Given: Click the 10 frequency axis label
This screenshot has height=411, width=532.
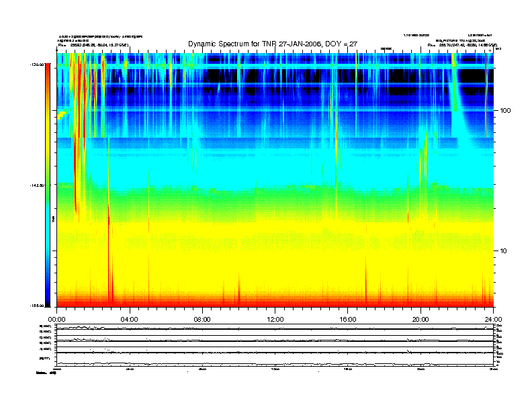Looking at the screenshot, I should point(504,251).
